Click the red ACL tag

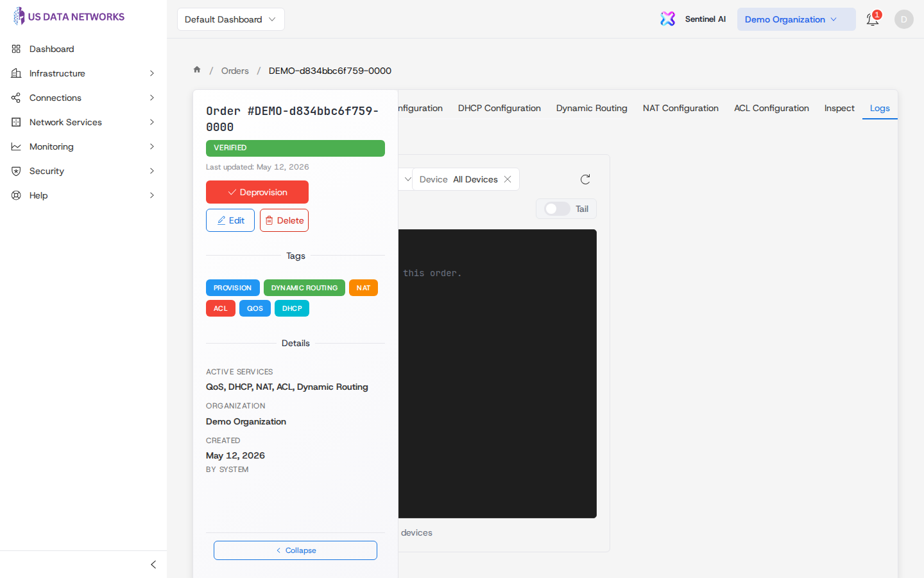221,308
